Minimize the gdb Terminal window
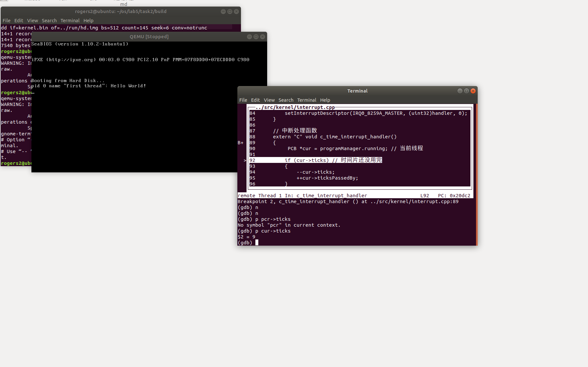 [460, 91]
